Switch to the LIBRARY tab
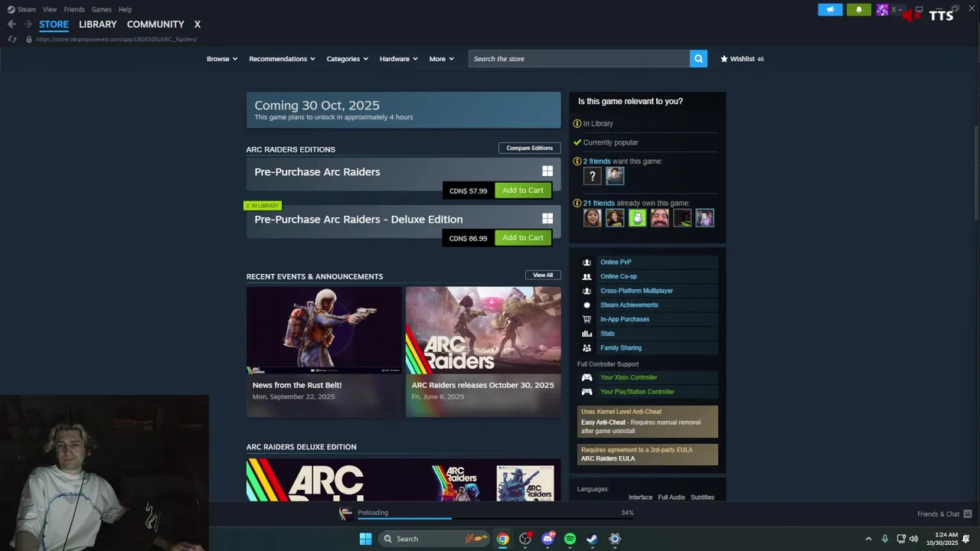 [x=98, y=24]
